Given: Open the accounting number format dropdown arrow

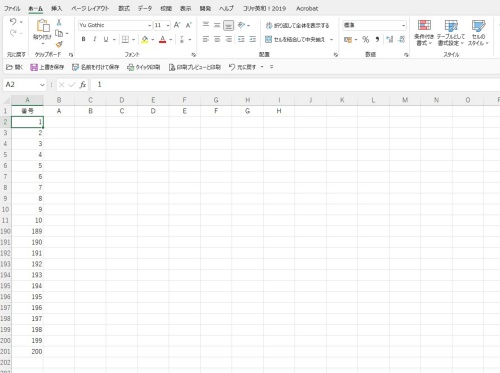Looking at the screenshot, I should [356, 40].
